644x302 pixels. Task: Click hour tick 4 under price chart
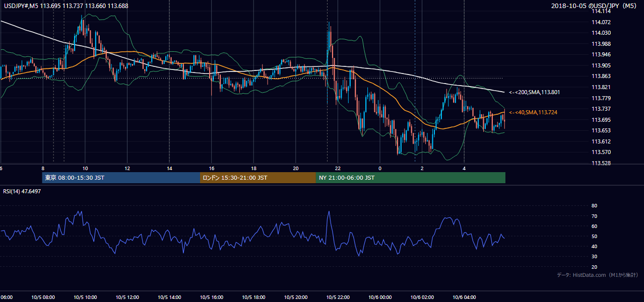tap(464, 169)
